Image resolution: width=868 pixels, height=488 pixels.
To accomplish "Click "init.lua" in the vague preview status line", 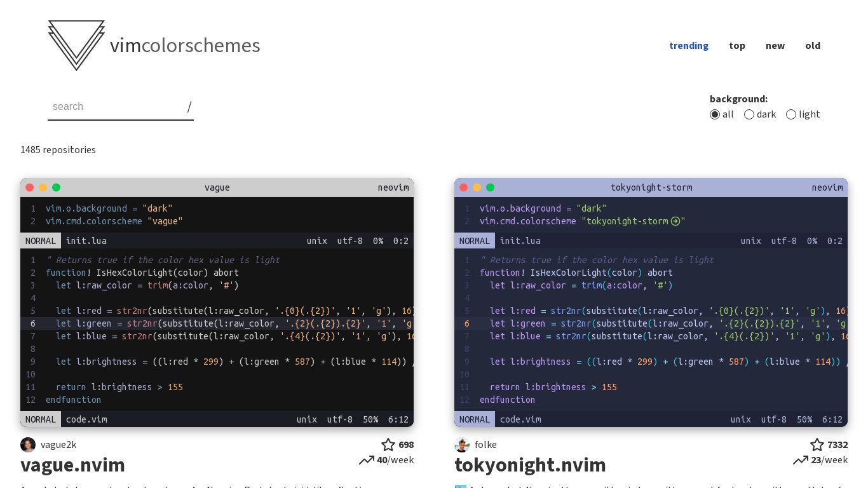I will tap(86, 241).
